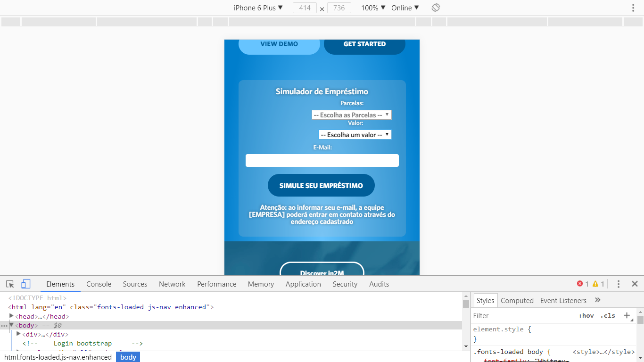Switch to the Console tab
Screen dimensions: 644x362
99,284
